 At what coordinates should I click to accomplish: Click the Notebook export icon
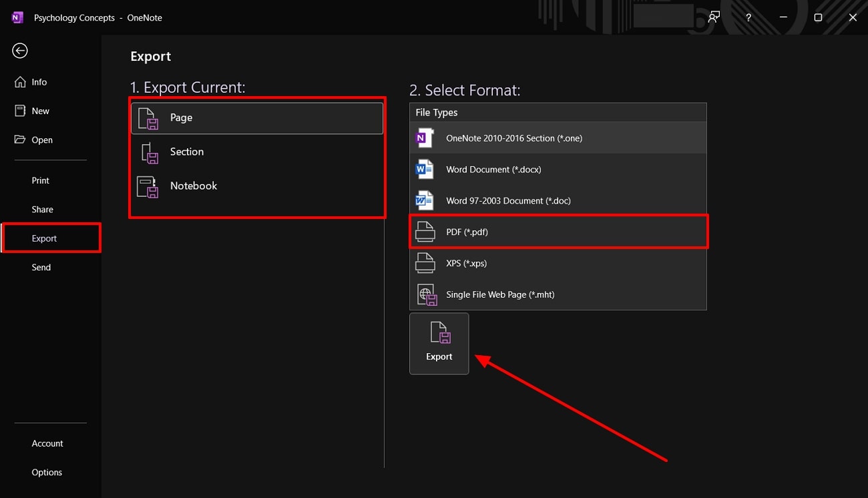tap(148, 187)
